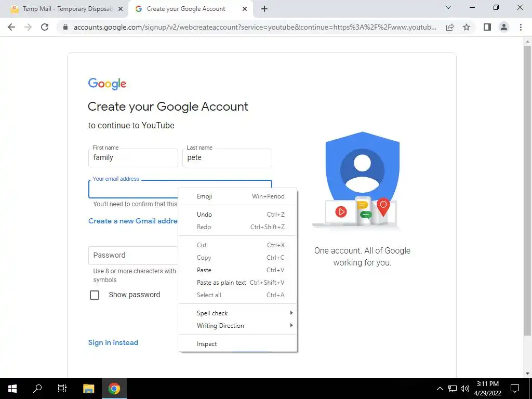Follow the Sign in instead link
Image resolution: width=532 pixels, height=399 pixels.
(x=113, y=342)
